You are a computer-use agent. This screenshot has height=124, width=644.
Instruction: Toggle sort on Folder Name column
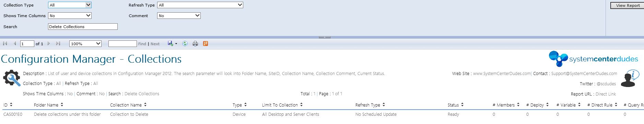[62, 105]
